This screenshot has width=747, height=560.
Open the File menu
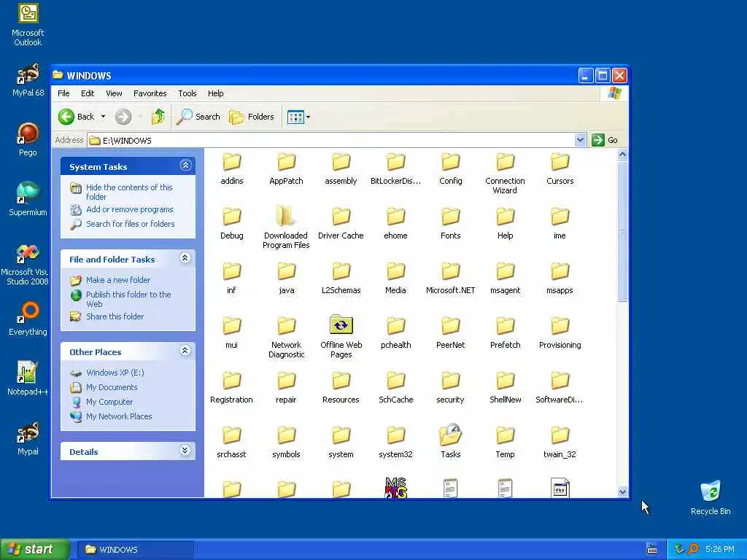click(63, 93)
